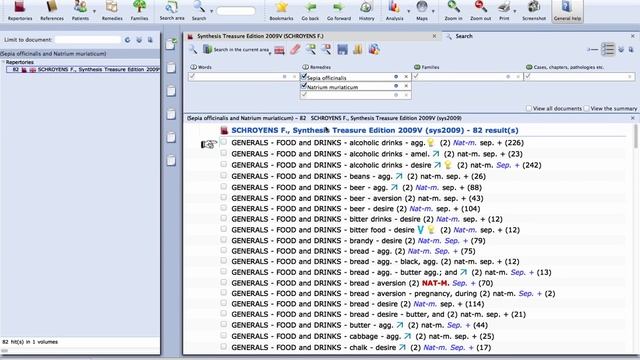
Task: Switch to the Search tab
Action: click(x=464, y=36)
